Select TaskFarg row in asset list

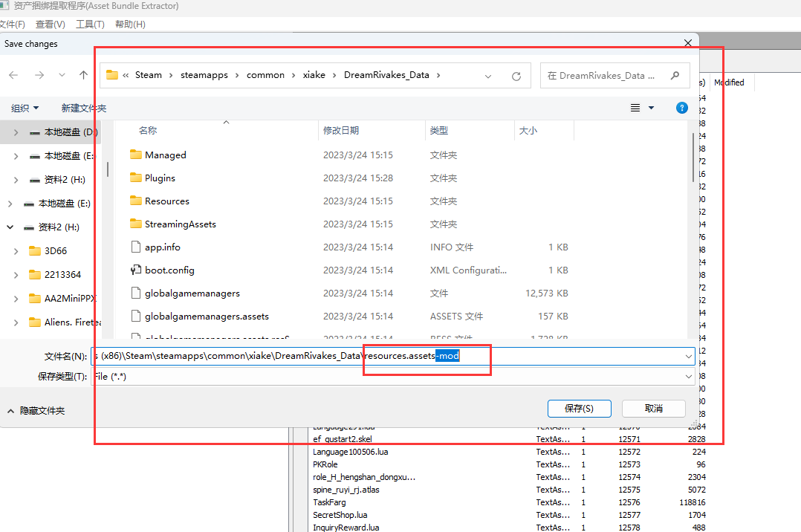point(329,502)
